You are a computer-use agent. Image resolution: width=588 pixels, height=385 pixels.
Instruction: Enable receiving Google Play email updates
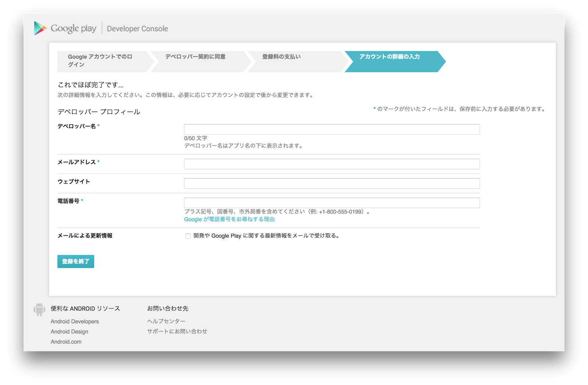click(x=188, y=235)
